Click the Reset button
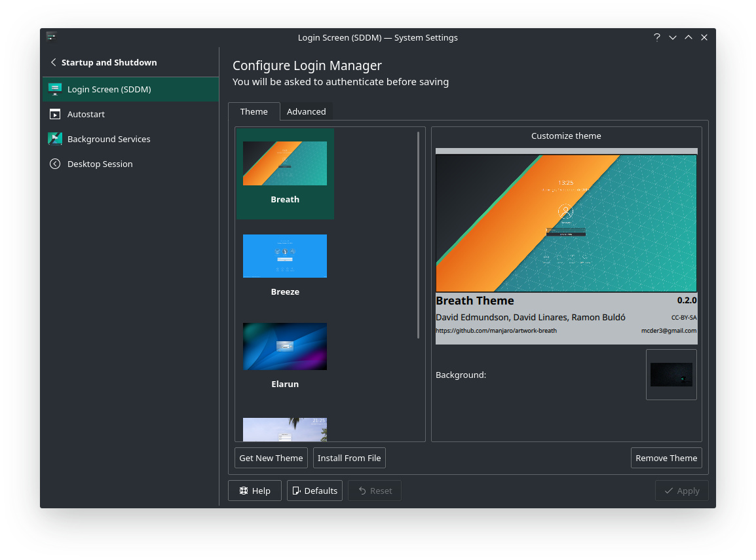Screen dimensions: 756x560 375,491
